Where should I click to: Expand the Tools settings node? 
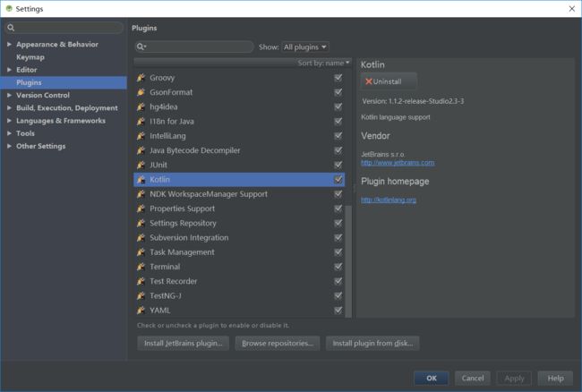click(9, 133)
